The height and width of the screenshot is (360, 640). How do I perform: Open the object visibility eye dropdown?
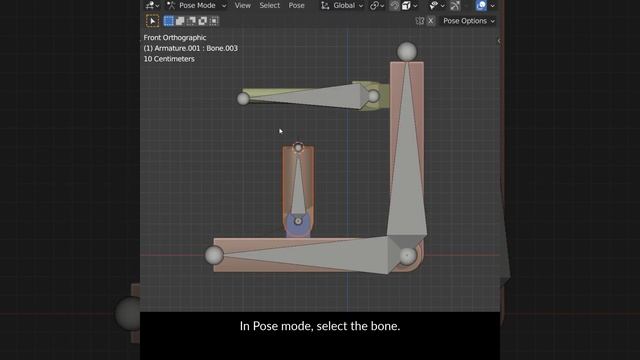[x=436, y=5]
